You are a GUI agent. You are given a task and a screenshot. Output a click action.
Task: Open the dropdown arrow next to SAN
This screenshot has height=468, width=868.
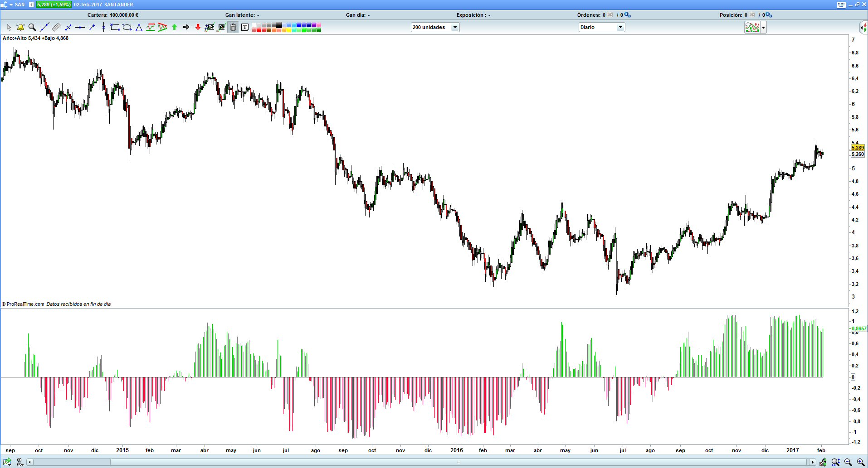(x=11, y=5)
